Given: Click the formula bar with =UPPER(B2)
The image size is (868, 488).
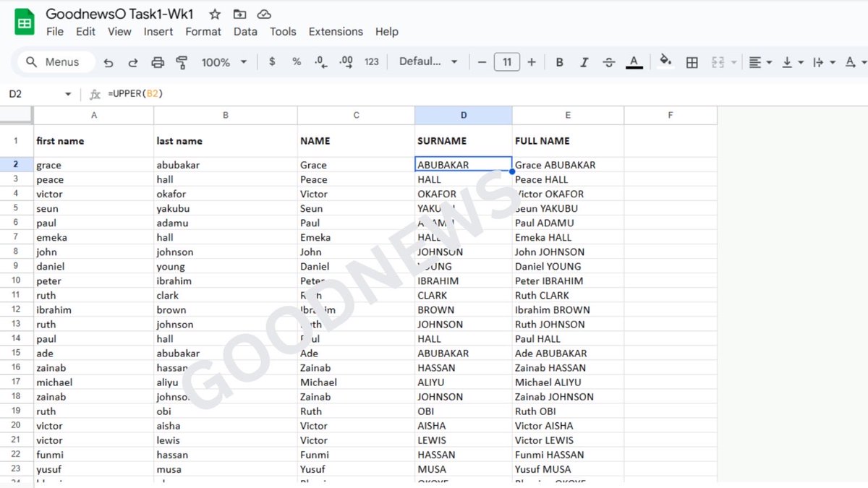Looking at the screenshot, I should pos(485,94).
